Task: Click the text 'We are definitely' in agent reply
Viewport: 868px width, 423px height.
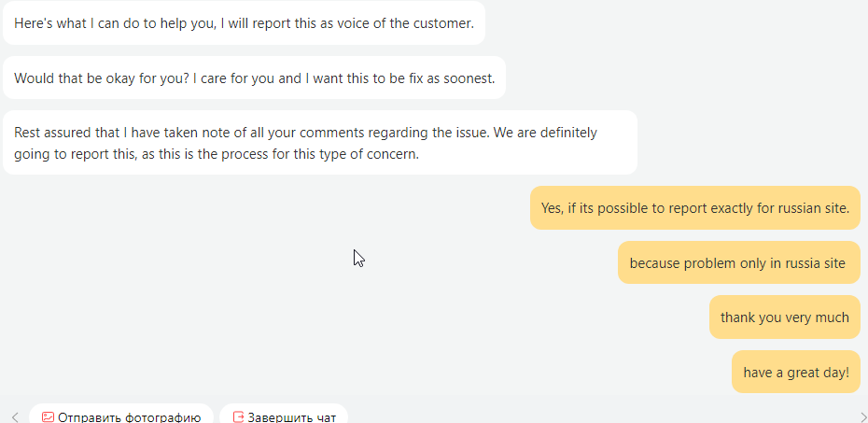Action: pyautogui.click(x=545, y=133)
